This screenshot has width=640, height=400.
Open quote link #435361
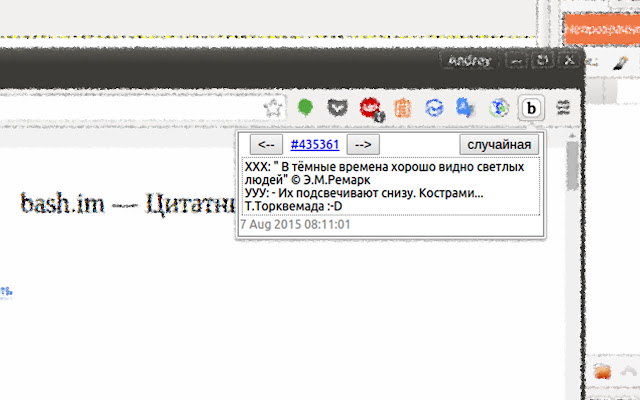[315, 145]
